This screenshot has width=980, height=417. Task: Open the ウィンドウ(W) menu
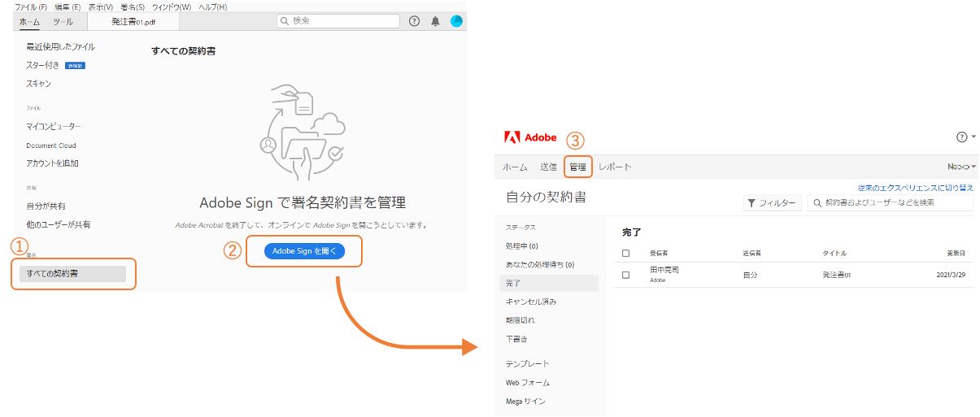click(x=172, y=7)
